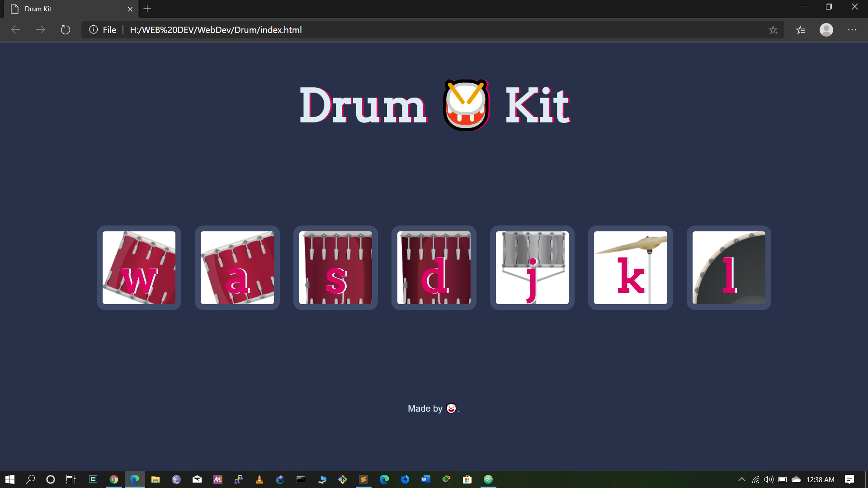Screen dimensions: 868x488
Task: Open Microsoft Store from the taskbar
Action: [467, 479]
